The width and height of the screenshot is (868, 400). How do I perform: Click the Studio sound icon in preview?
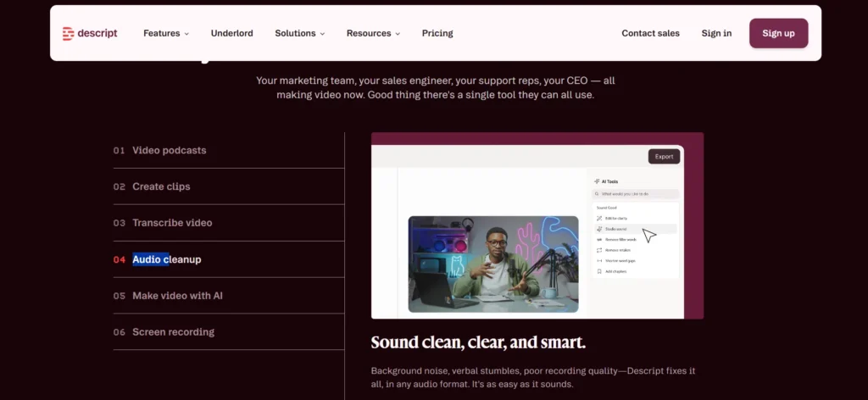(x=599, y=229)
